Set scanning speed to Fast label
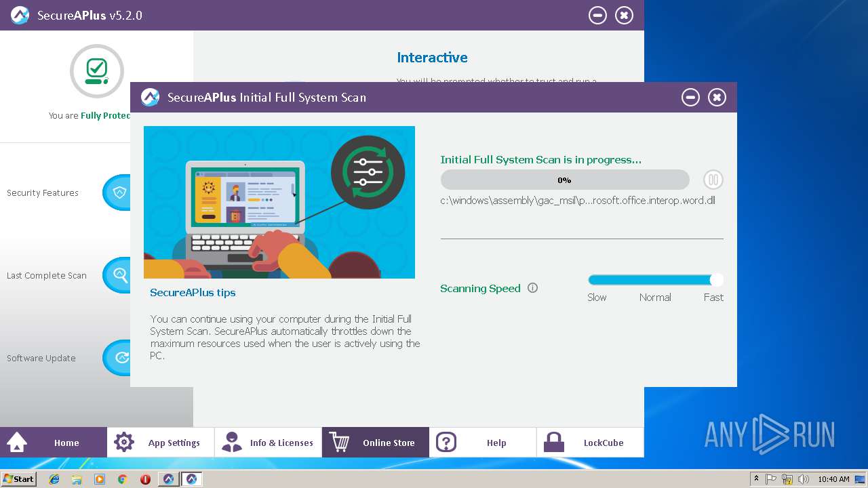The width and height of the screenshot is (868, 488). (713, 298)
